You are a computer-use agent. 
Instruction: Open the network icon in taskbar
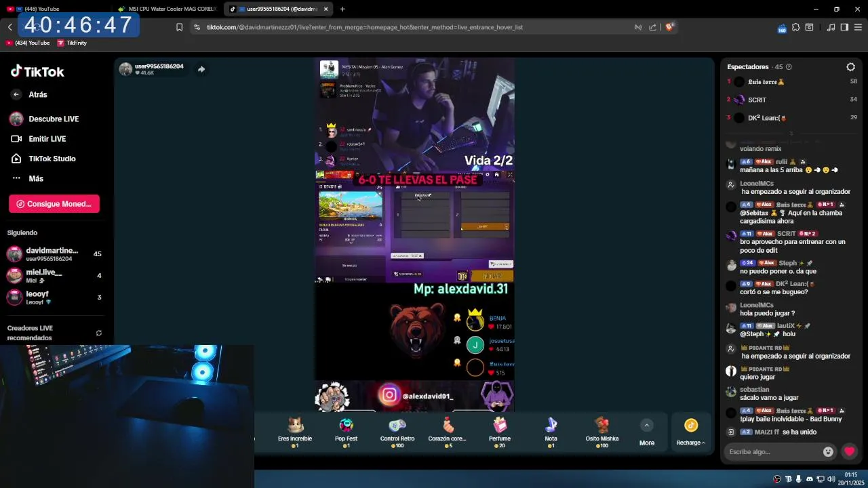[x=821, y=479]
